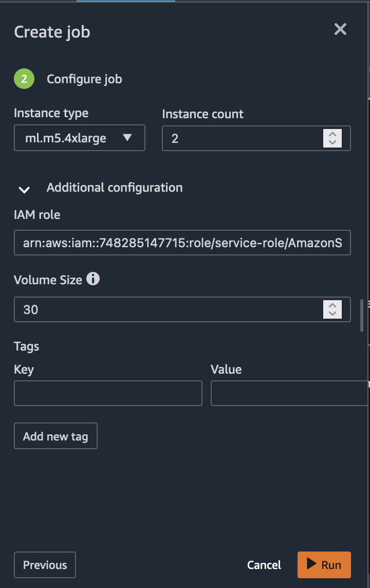Open the Instance type dropdown
The height and width of the screenshot is (588, 370).
tap(80, 137)
